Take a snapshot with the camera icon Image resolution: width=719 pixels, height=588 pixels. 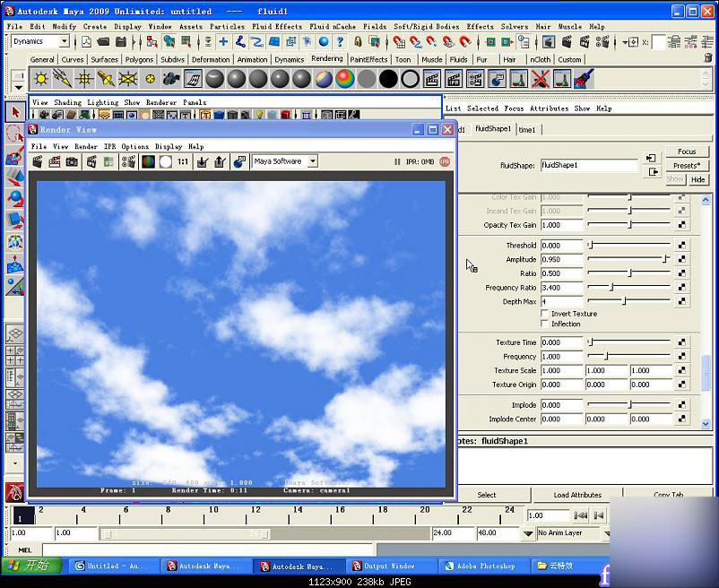pos(72,161)
